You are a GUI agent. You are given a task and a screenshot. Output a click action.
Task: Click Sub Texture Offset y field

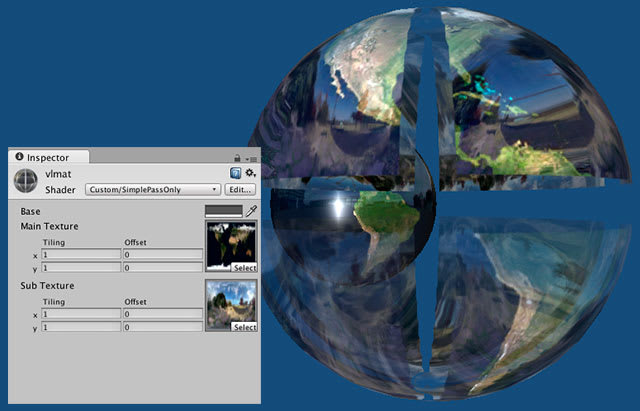[x=161, y=327]
